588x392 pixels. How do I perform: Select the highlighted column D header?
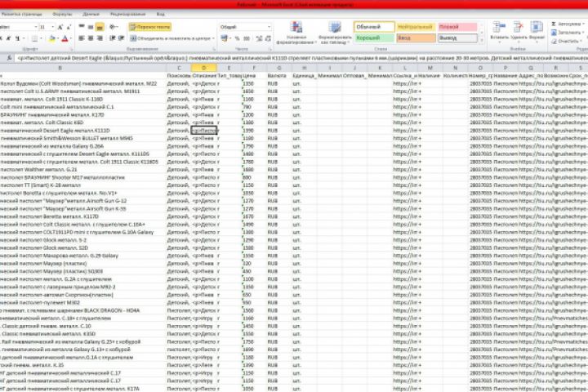[203, 68]
